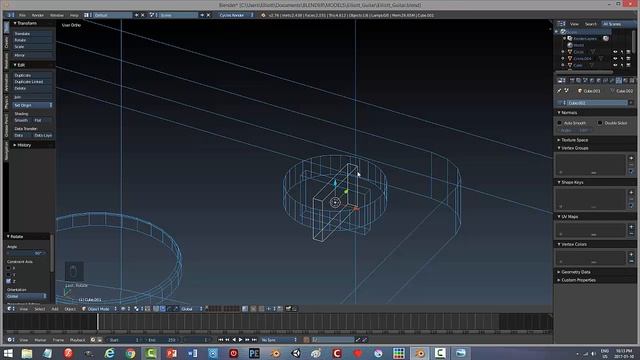Click the translate manipulator arrow icon

pos(162,309)
